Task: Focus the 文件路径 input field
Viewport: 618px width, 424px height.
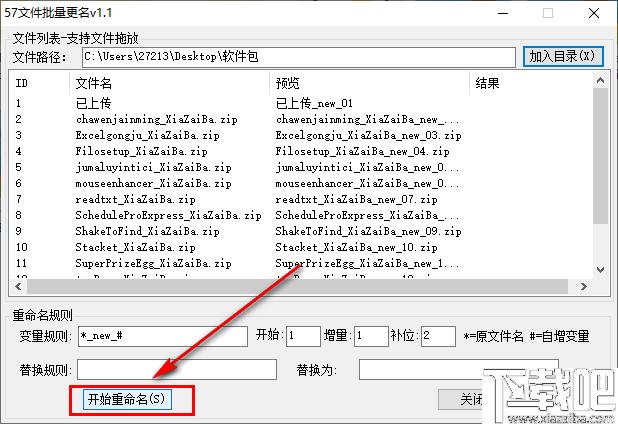Action: click(x=298, y=57)
